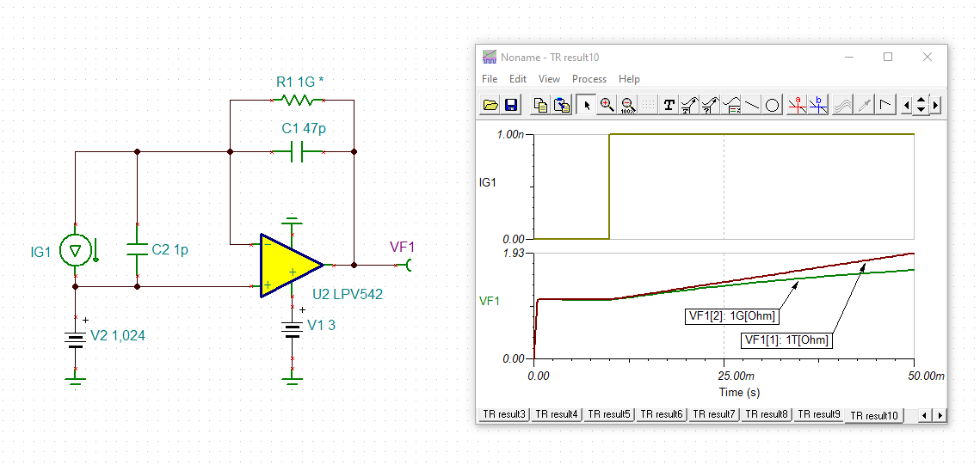Expand the Edit menu dropdown
The height and width of the screenshot is (465, 980).
[517, 78]
